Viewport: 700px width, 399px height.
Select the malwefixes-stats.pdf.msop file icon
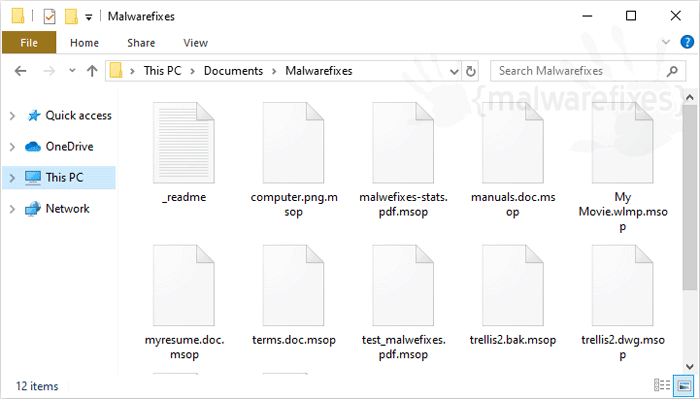click(403, 143)
